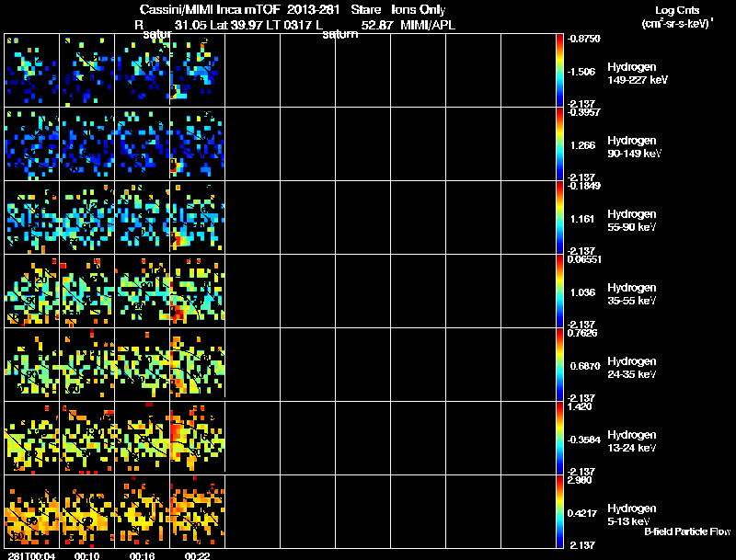Image resolution: width=736 pixels, height=560 pixels.
Task: Open the 90-149 keV image panel at 00:22
Action: pos(198,144)
